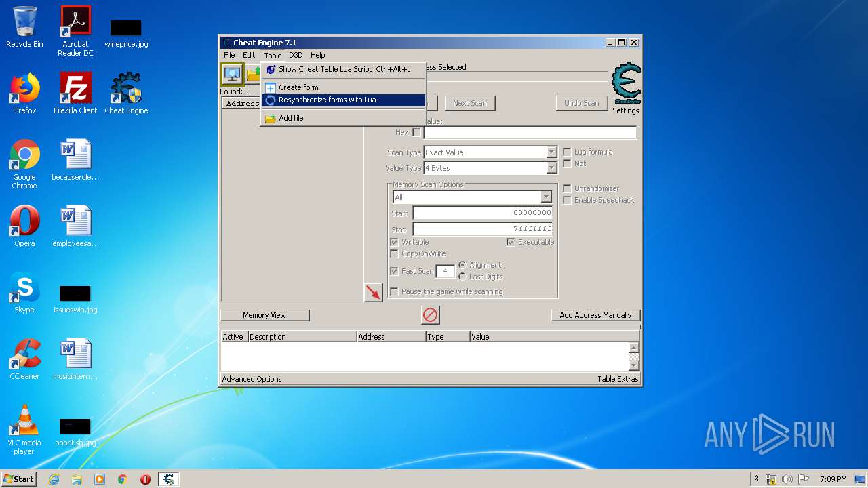This screenshot has height=488, width=868.
Task: Check Pause the game while scanning
Action: [394, 291]
